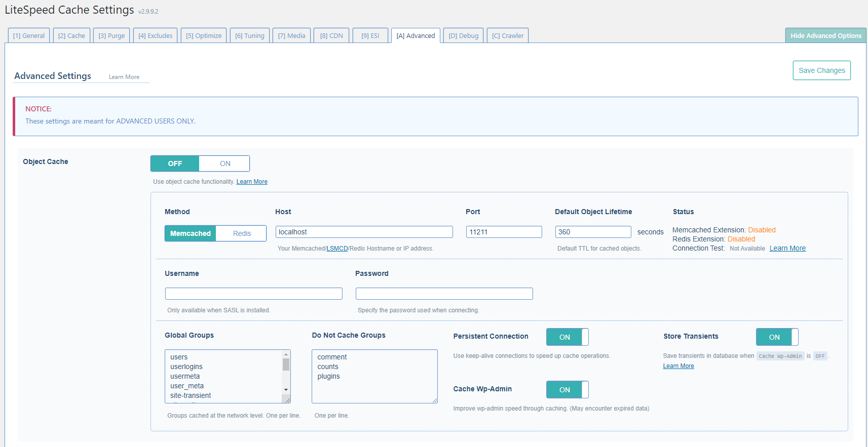The image size is (868, 447).
Task: Switch to the [C] Crawler tab
Action: [508, 35]
